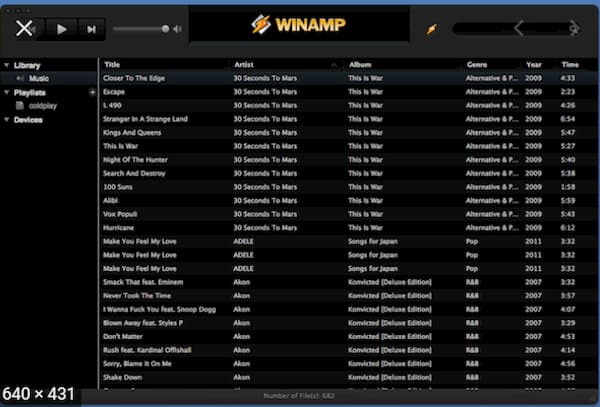Start playback with the Play button
Screen dimensions: 600x407
click(x=61, y=29)
